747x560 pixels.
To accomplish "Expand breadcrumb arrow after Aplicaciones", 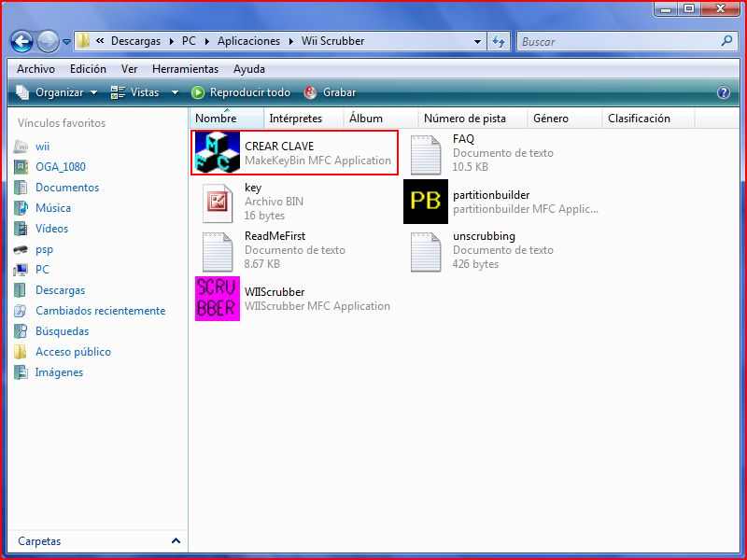I will pyautogui.click(x=290, y=41).
